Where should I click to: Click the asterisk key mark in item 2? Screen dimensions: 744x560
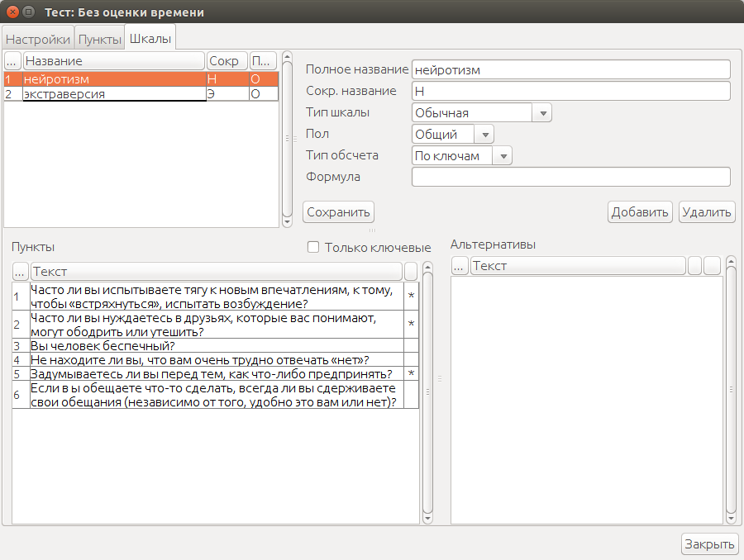(411, 325)
